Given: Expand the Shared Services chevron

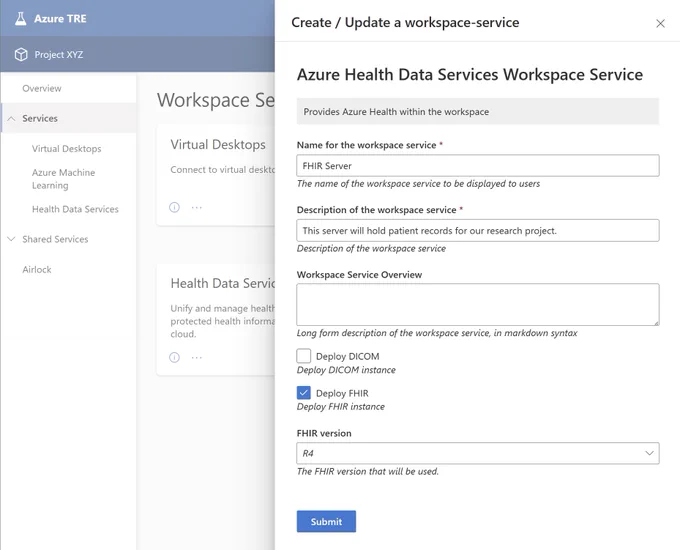Looking at the screenshot, I should (x=12, y=239).
